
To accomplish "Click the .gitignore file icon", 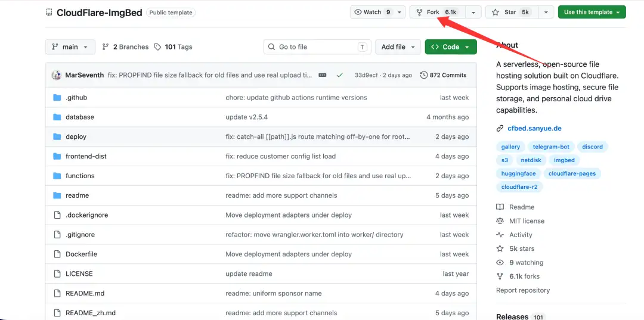I will 57,235.
